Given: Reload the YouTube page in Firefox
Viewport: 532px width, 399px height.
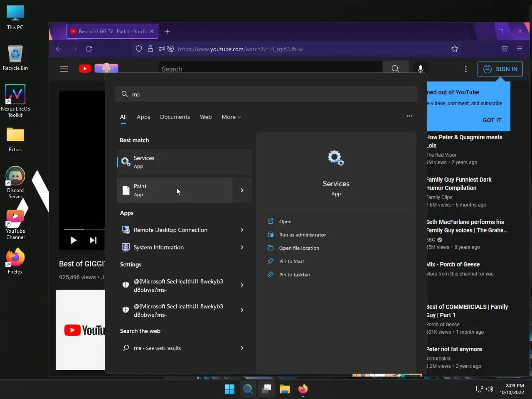Looking at the screenshot, I should [x=89, y=49].
